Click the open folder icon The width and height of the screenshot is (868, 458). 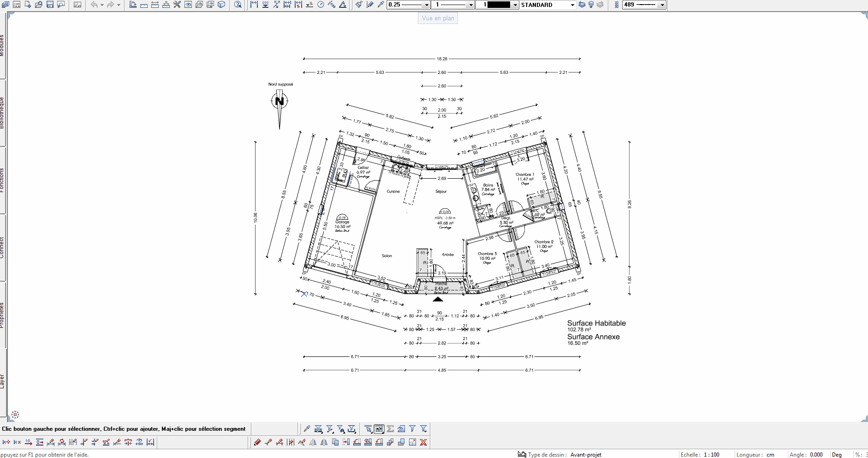(x=39, y=5)
